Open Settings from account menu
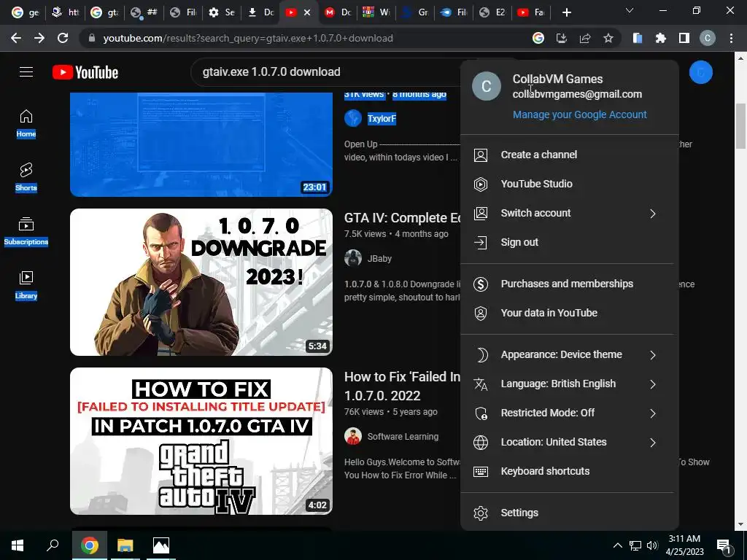 [569, 513]
